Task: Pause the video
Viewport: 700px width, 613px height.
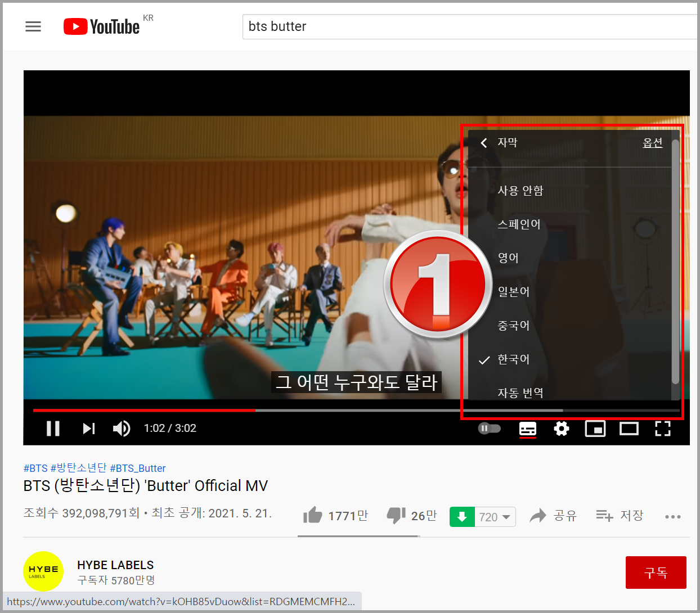Action: click(x=53, y=429)
